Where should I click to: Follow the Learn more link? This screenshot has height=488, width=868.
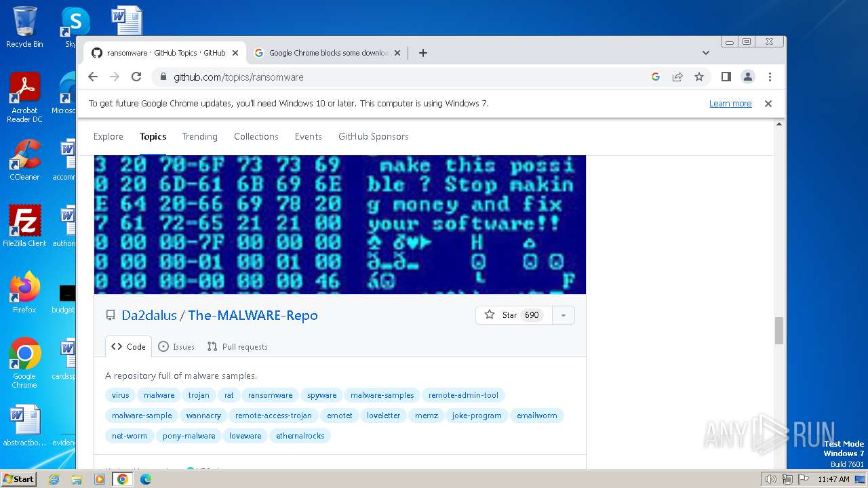point(730,104)
